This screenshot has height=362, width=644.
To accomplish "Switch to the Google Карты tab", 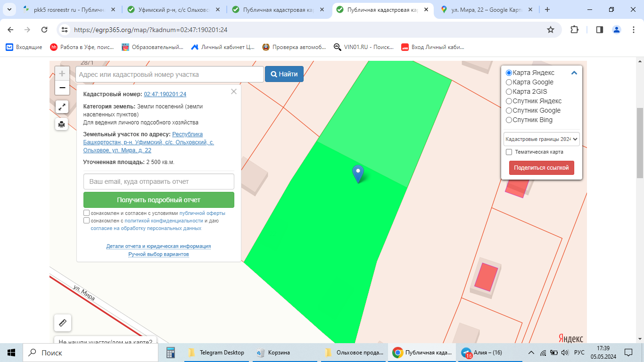I will coord(485,9).
